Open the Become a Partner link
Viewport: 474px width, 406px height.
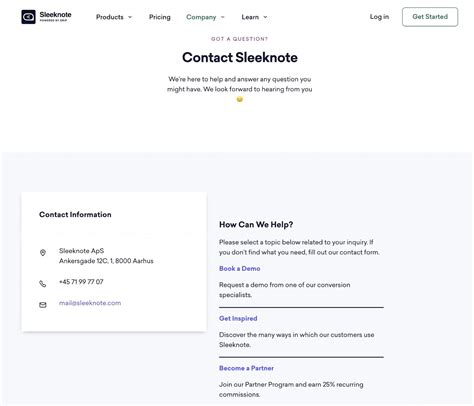pos(246,368)
